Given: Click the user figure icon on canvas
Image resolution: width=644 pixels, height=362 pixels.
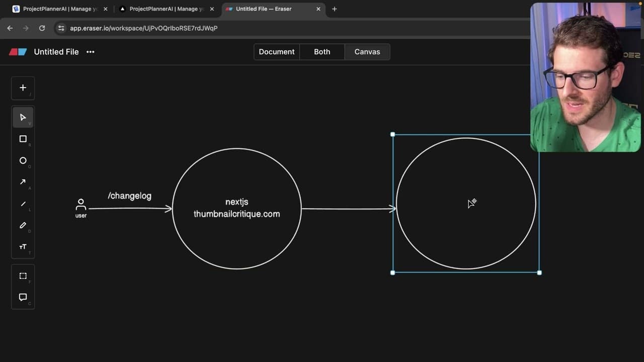Looking at the screenshot, I should pos(80,205).
